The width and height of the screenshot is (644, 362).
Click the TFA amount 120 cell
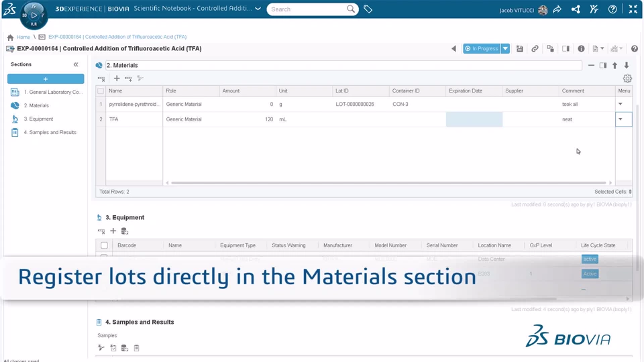click(248, 119)
